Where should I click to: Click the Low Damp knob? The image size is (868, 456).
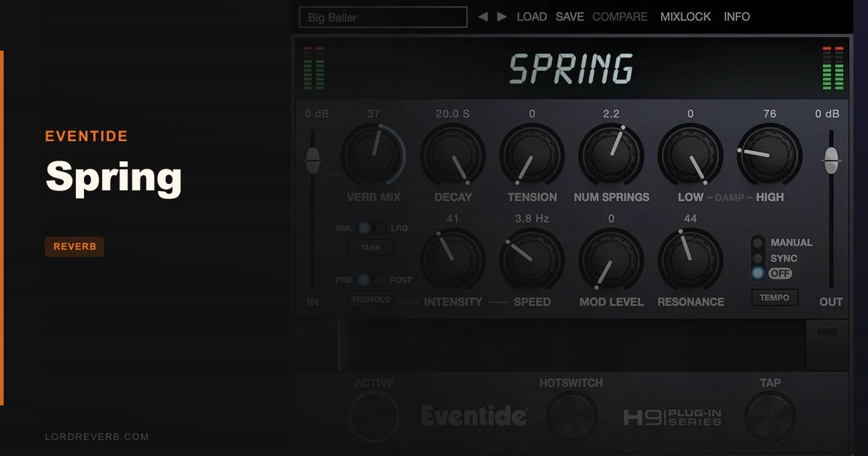click(x=690, y=155)
